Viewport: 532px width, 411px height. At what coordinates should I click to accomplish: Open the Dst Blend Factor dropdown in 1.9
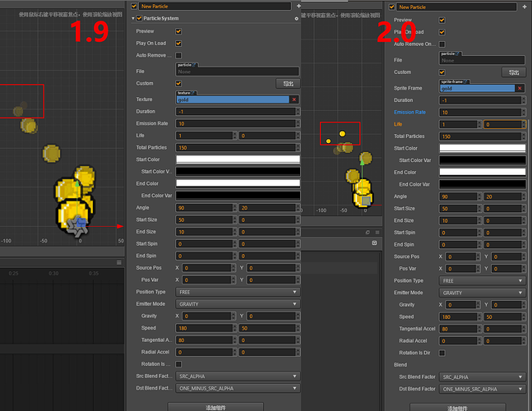(238, 388)
